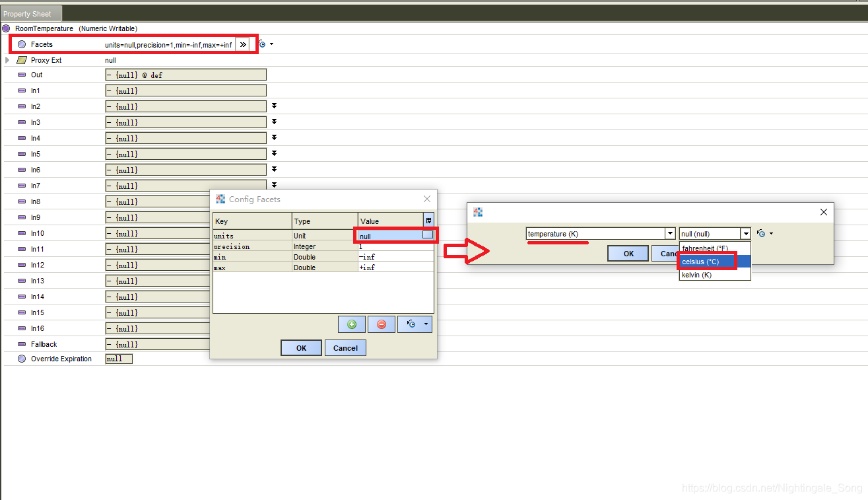
Task: Click the Fallback slot icon
Action: pyautogui.click(x=22, y=344)
